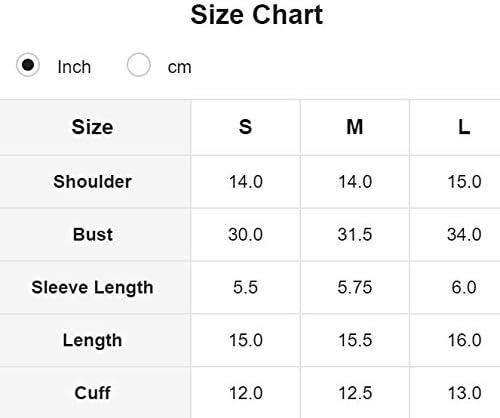Click the Length value 15.5 for M
Image resolution: width=500 pixels, height=418 pixels.
[x=355, y=340]
